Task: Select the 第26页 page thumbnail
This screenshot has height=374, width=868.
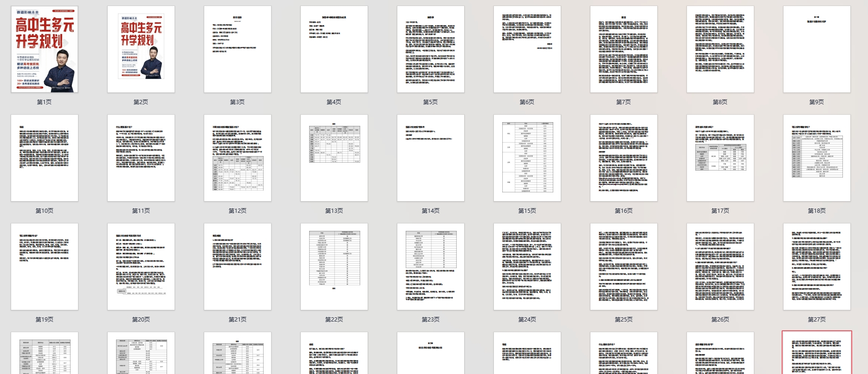Action: (720, 267)
